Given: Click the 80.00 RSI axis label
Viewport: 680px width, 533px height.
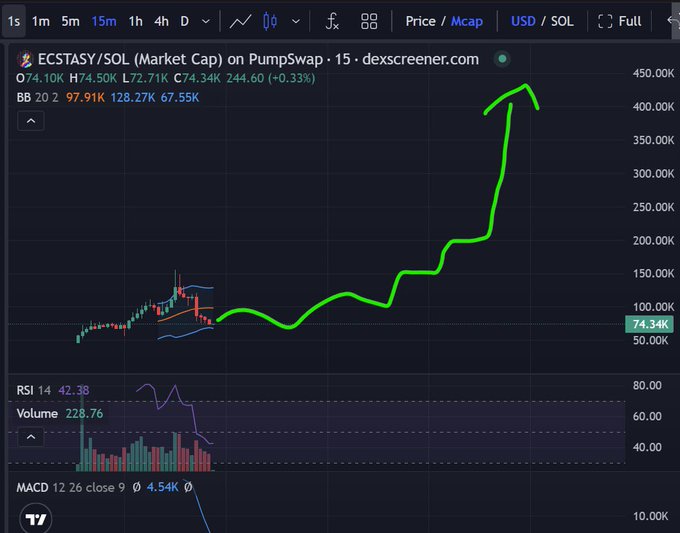Looking at the screenshot, I should (647, 385).
